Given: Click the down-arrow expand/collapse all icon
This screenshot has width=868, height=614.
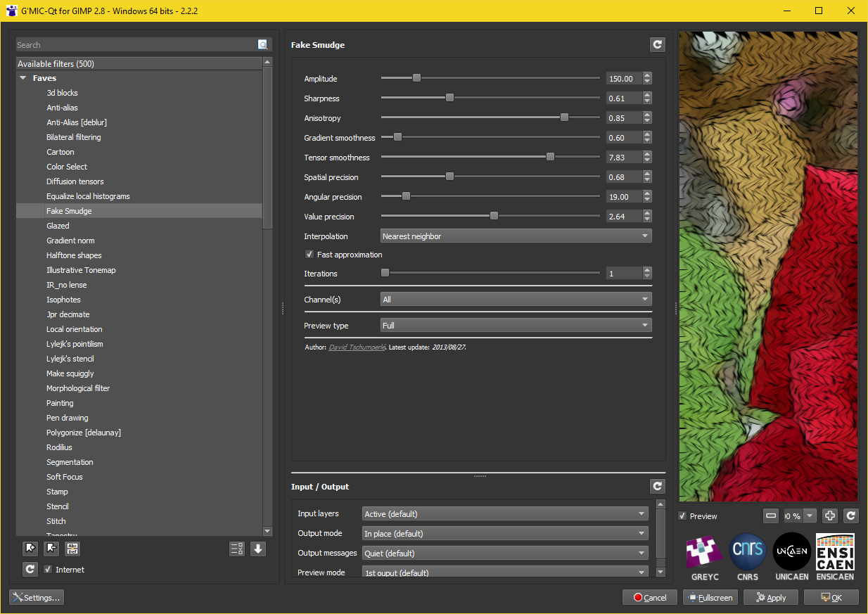Looking at the screenshot, I should tap(258, 549).
